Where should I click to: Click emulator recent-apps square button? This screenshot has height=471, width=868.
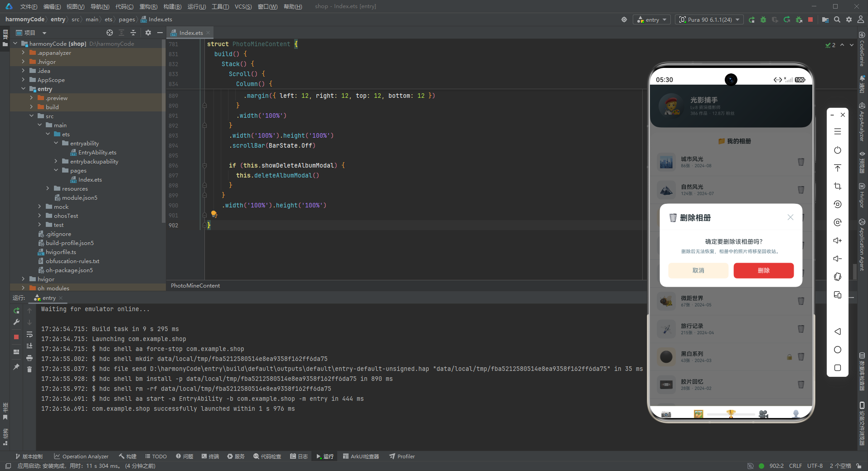tap(838, 368)
